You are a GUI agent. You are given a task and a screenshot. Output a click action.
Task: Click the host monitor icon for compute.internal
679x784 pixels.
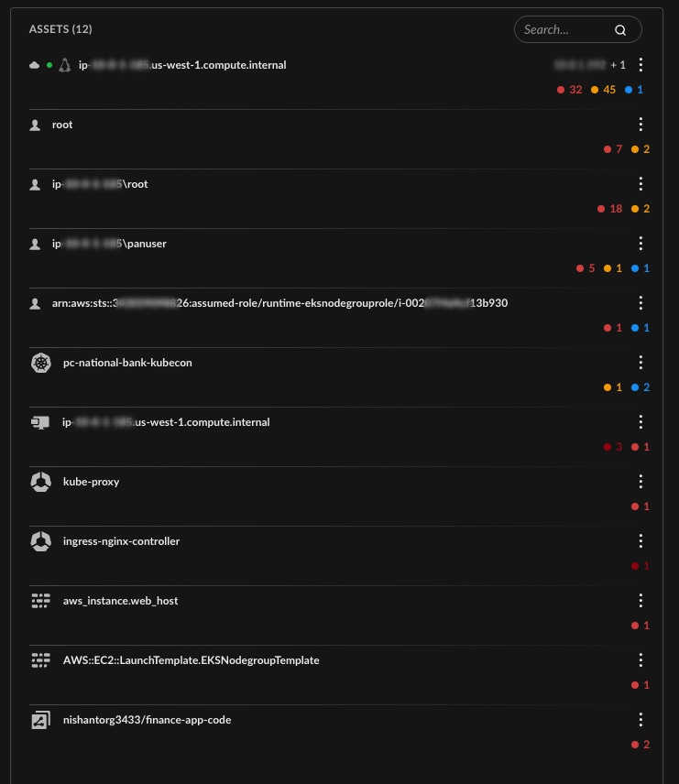click(40, 422)
